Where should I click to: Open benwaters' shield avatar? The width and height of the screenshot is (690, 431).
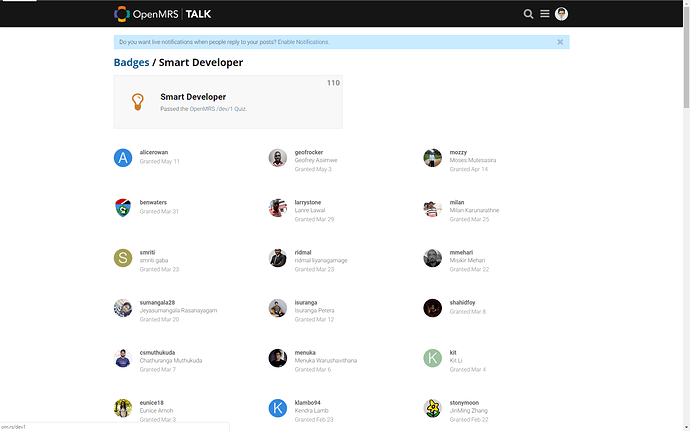pos(123,208)
